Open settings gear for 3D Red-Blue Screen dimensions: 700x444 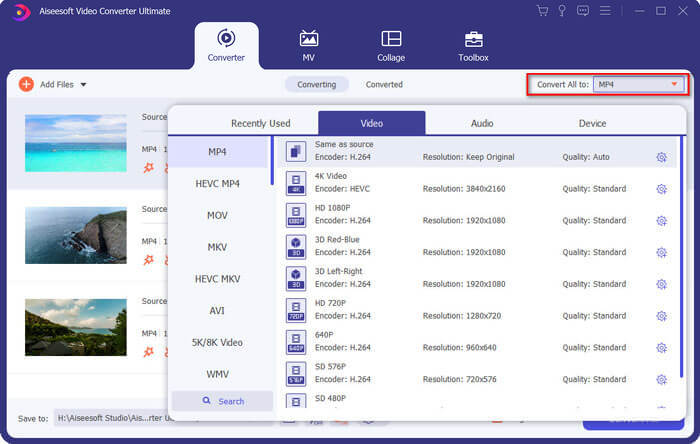point(661,252)
